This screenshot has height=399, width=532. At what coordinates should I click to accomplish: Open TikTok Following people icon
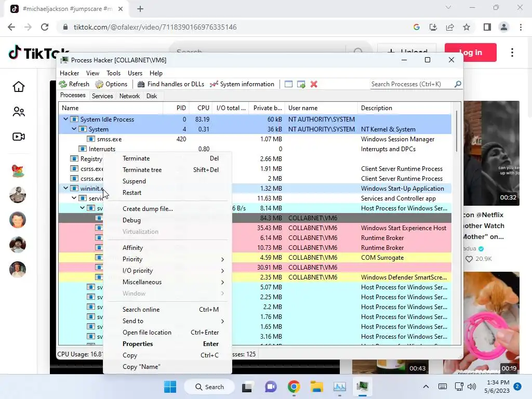tap(19, 112)
